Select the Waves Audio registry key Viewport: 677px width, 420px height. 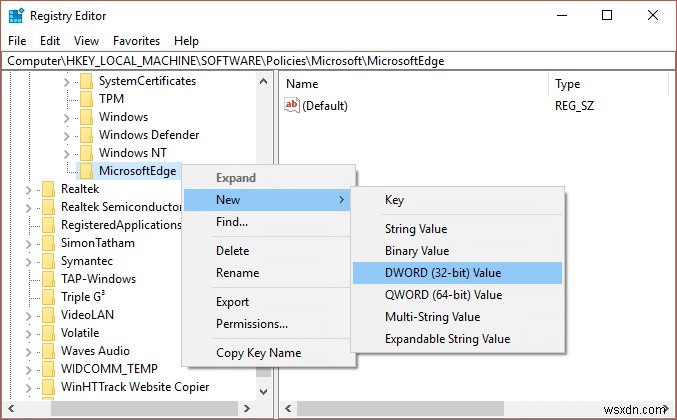click(x=95, y=351)
